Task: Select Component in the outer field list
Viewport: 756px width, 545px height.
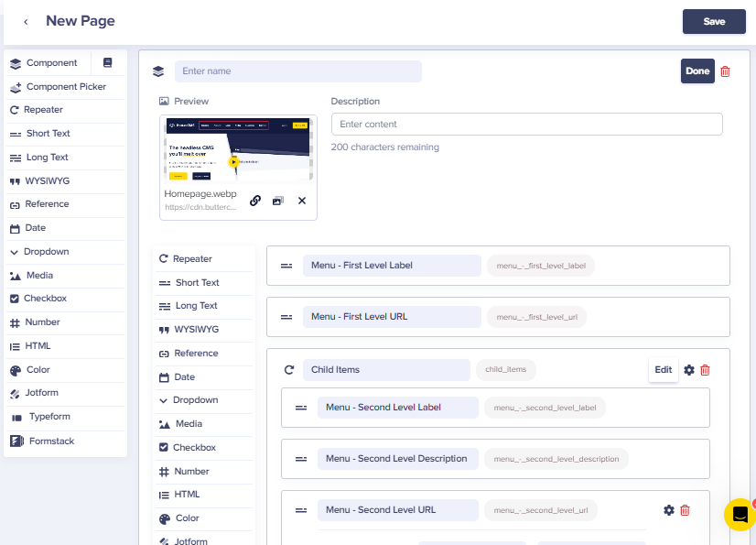Action: coord(48,63)
